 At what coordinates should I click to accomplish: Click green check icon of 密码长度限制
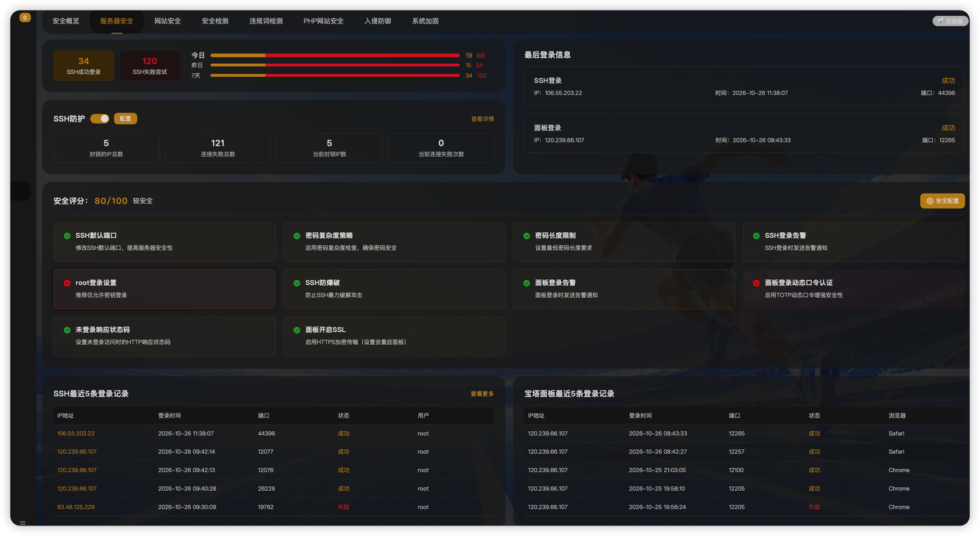point(527,236)
